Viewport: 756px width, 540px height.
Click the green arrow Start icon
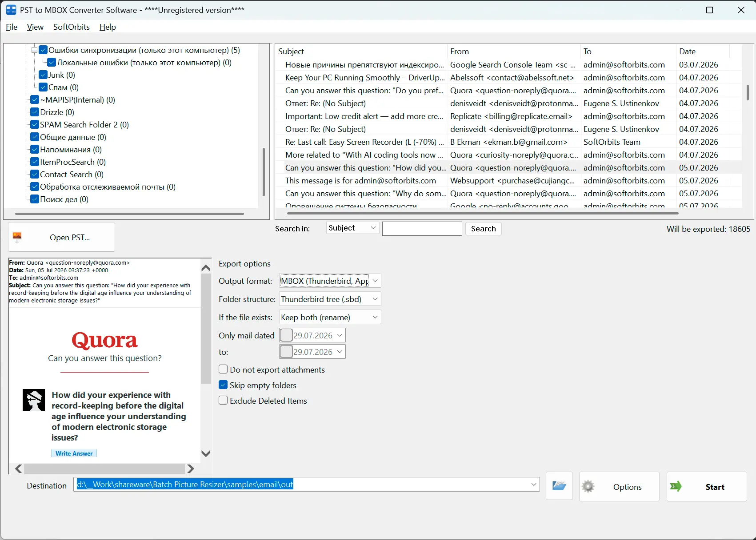click(676, 487)
